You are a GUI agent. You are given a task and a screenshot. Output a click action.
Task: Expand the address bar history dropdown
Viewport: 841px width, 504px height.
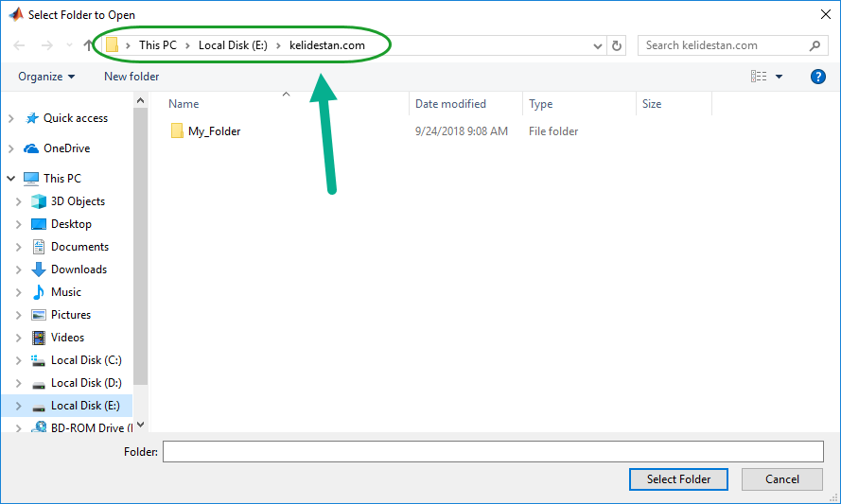(598, 46)
